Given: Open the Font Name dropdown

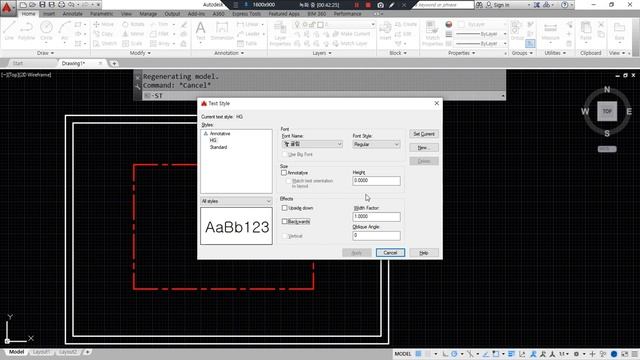Looking at the screenshot, I should click(x=312, y=144).
